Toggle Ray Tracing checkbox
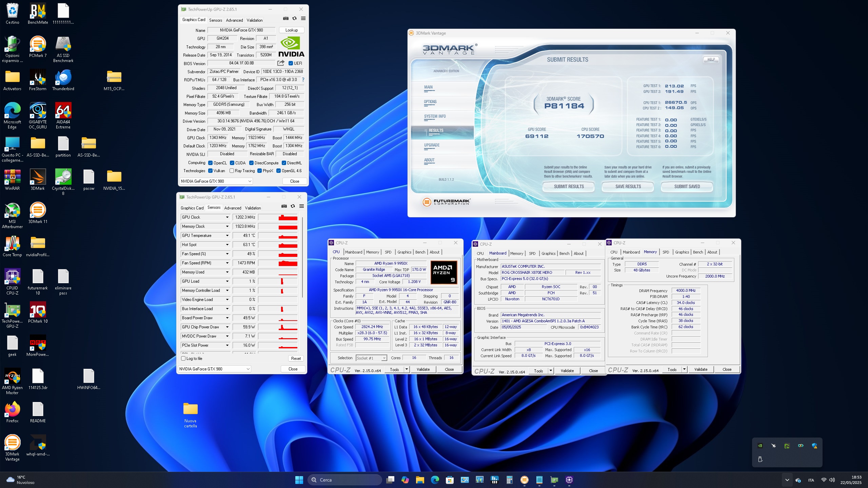 232,171
